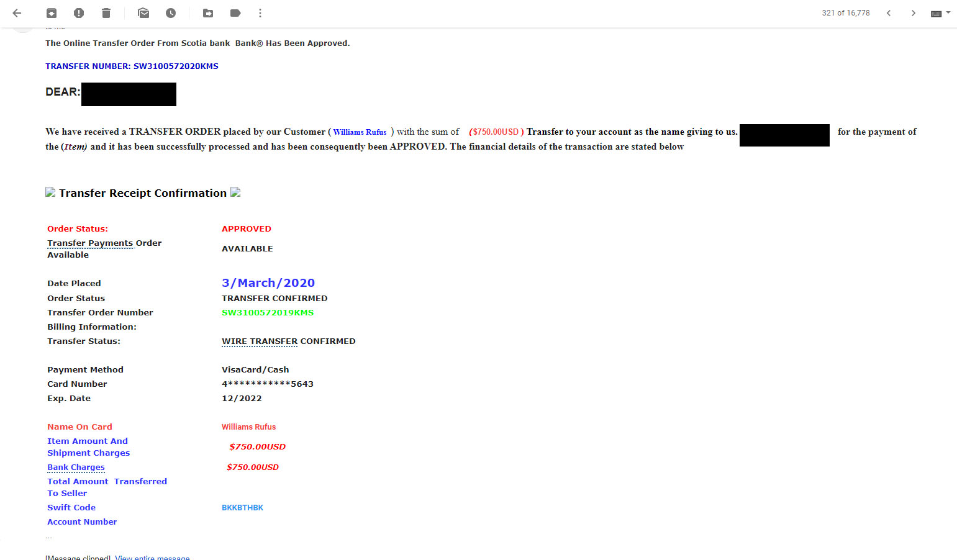
Task: Click the red APPROVED status value
Action: click(x=247, y=228)
